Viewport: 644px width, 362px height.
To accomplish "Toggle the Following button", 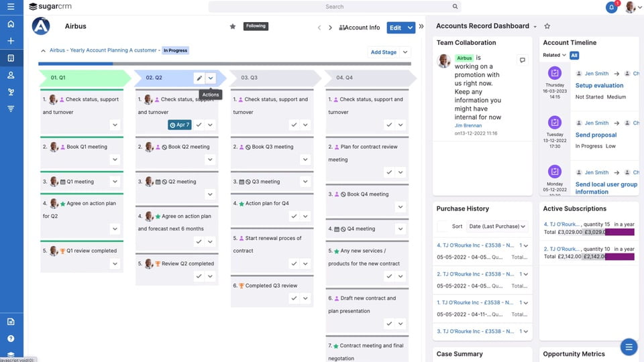I will (x=256, y=26).
